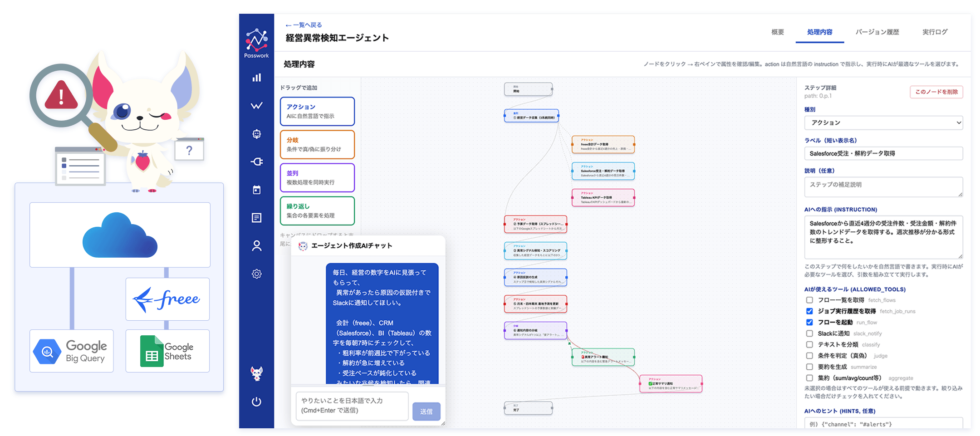This screenshot has height=436, width=980.
Task: Click the power logout icon in sidebar
Action: tap(256, 402)
